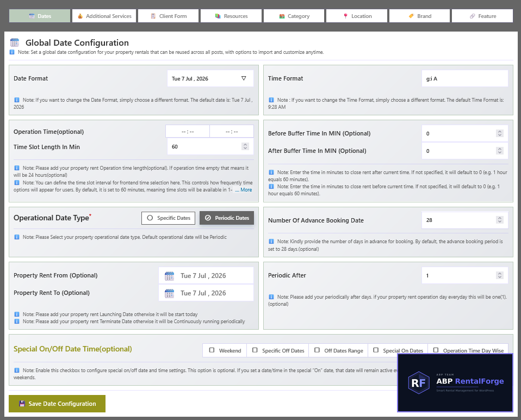Save Date Configuration
This screenshot has height=420, width=521.
(x=57, y=404)
